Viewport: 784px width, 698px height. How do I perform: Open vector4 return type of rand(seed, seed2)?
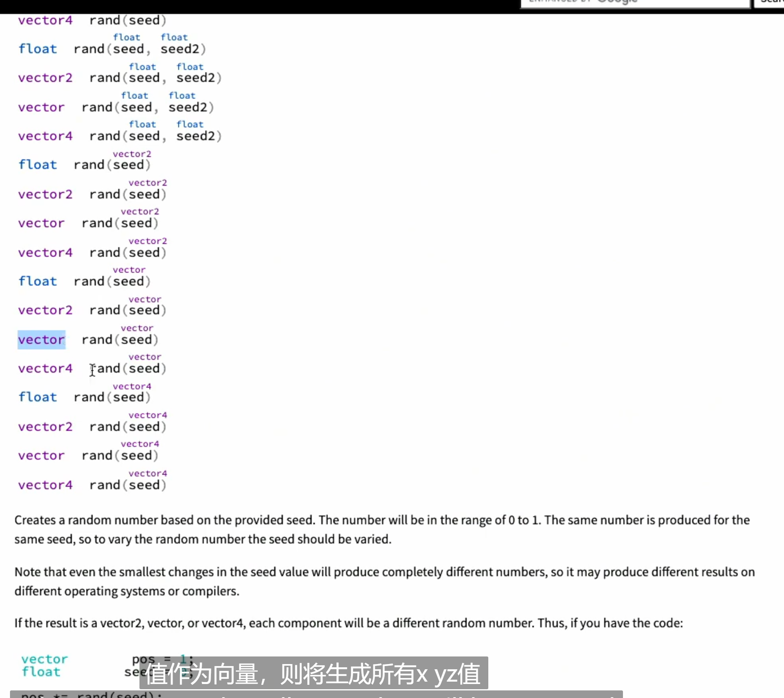(x=45, y=136)
